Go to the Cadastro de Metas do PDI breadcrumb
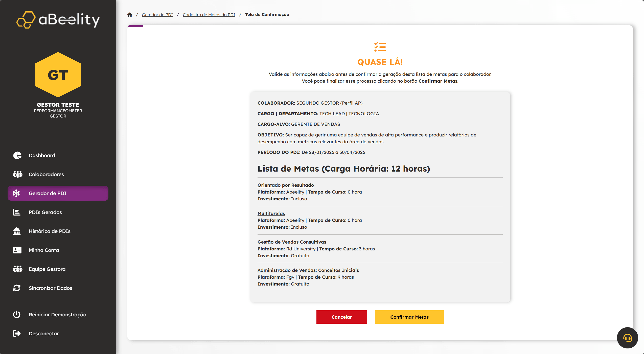 pyautogui.click(x=209, y=15)
